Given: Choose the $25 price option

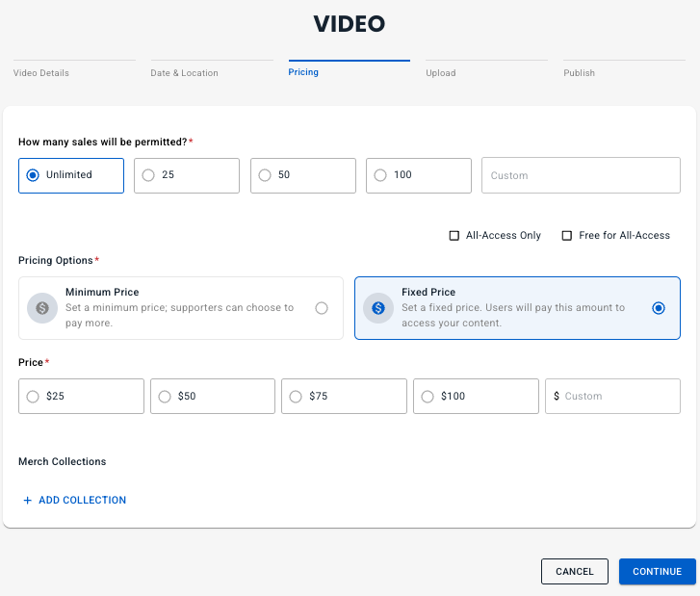Looking at the screenshot, I should coord(34,397).
